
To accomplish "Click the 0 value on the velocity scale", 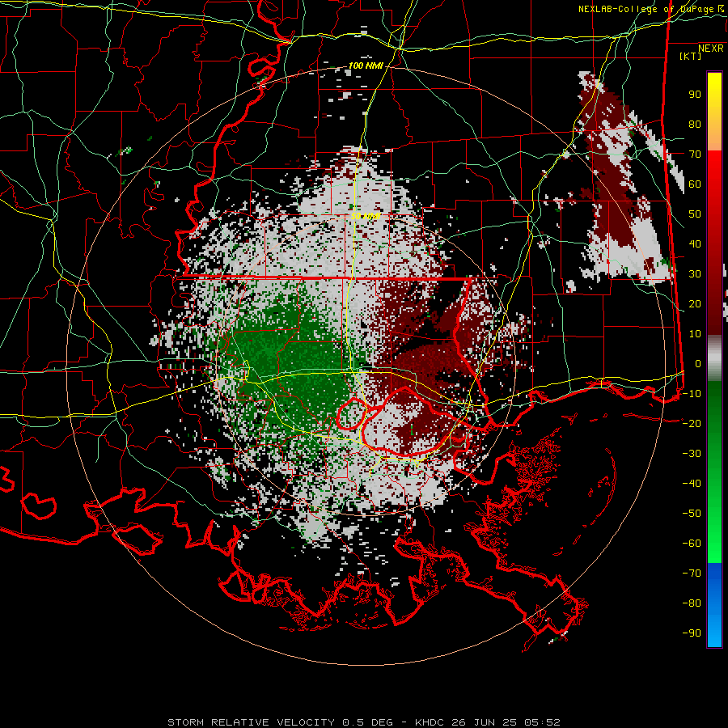I will coord(698,364).
